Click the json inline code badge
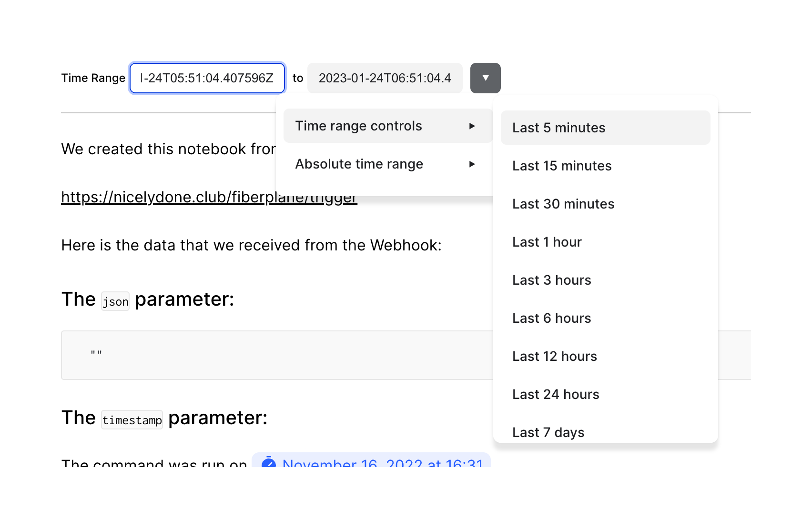 coord(115,300)
